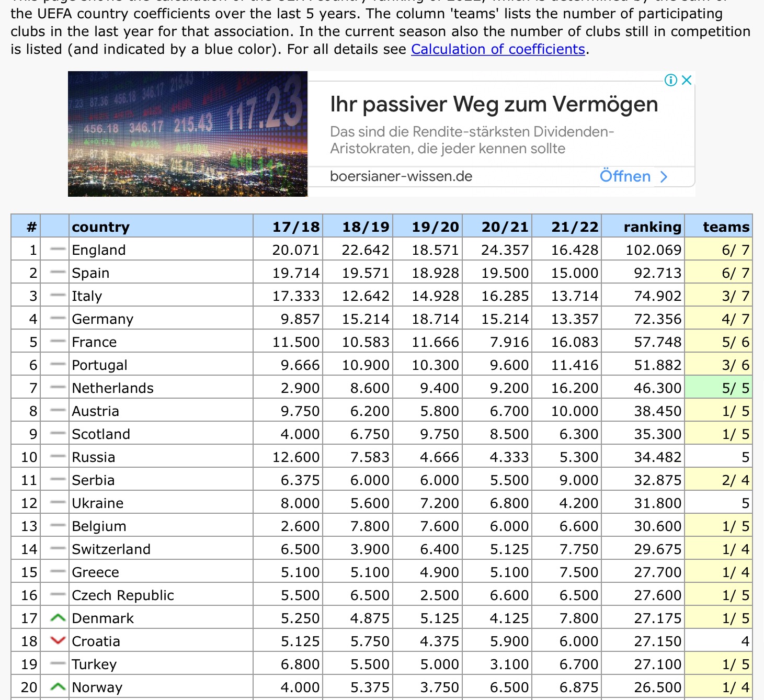Click the chevron arrow next to Öffnen
This screenshot has width=764, height=700.
[x=664, y=177]
